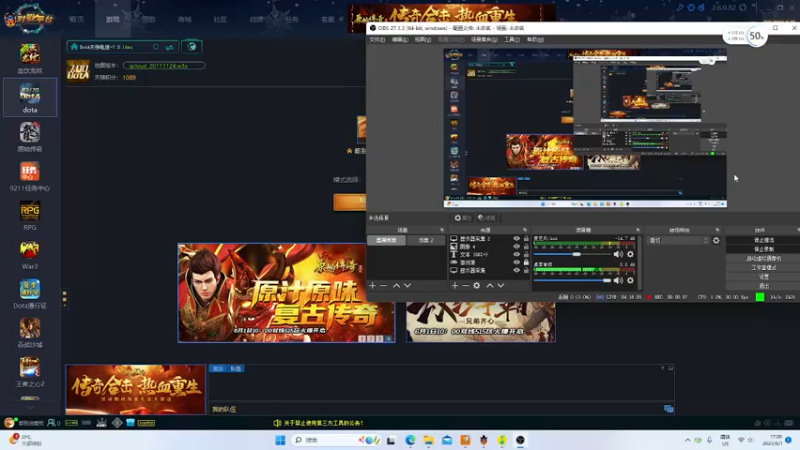The image size is (800, 450).
Task: Open the second menu in the OBS menu bar
Action: (x=400, y=40)
